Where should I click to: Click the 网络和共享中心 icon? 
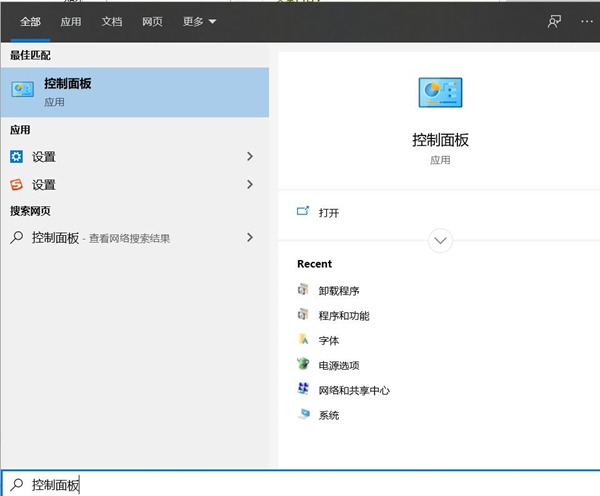pyautogui.click(x=304, y=390)
